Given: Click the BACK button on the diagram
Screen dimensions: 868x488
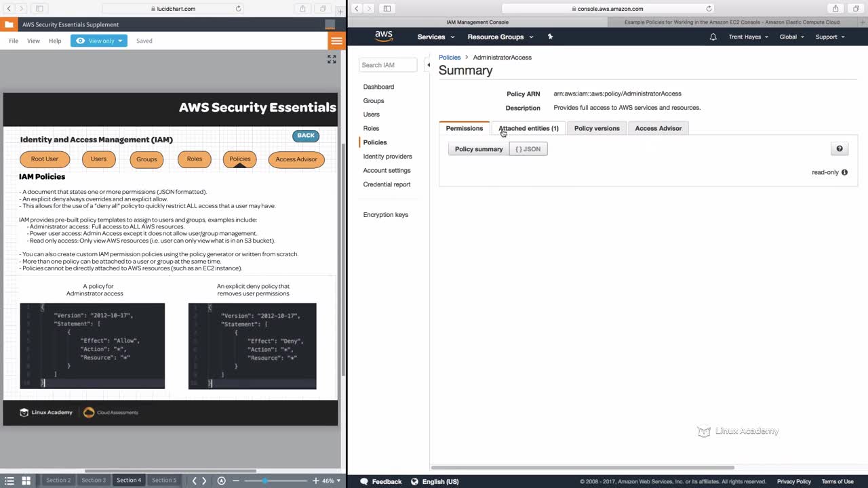Looking at the screenshot, I should [306, 136].
